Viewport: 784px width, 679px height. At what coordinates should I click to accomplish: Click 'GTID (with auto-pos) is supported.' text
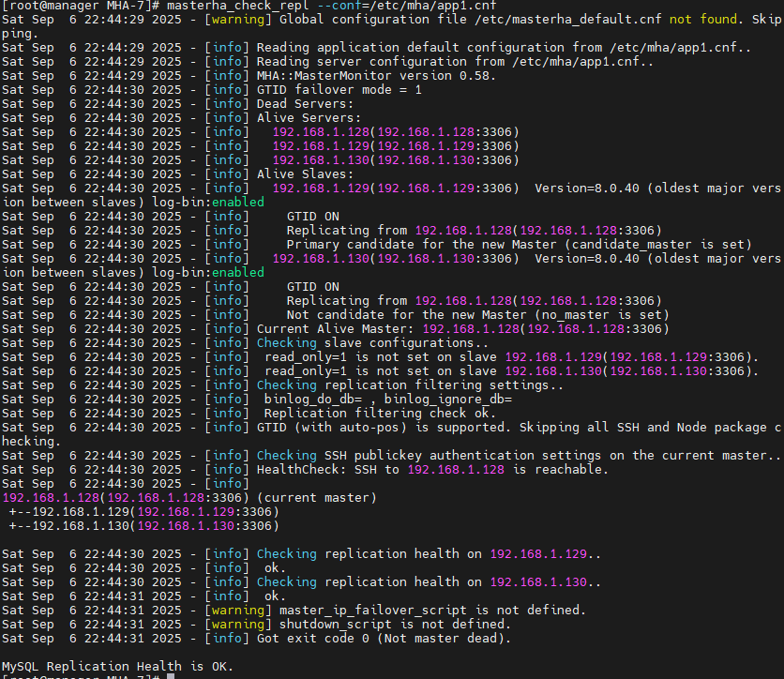[384, 427]
